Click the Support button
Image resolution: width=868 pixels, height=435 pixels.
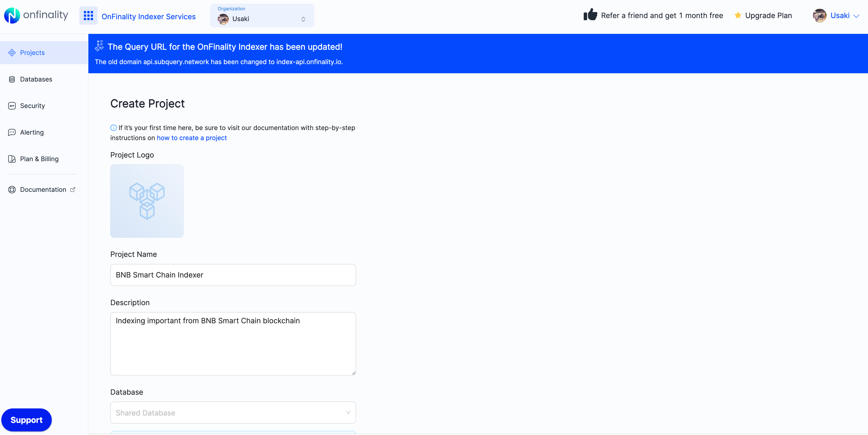click(x=27, y=420)
